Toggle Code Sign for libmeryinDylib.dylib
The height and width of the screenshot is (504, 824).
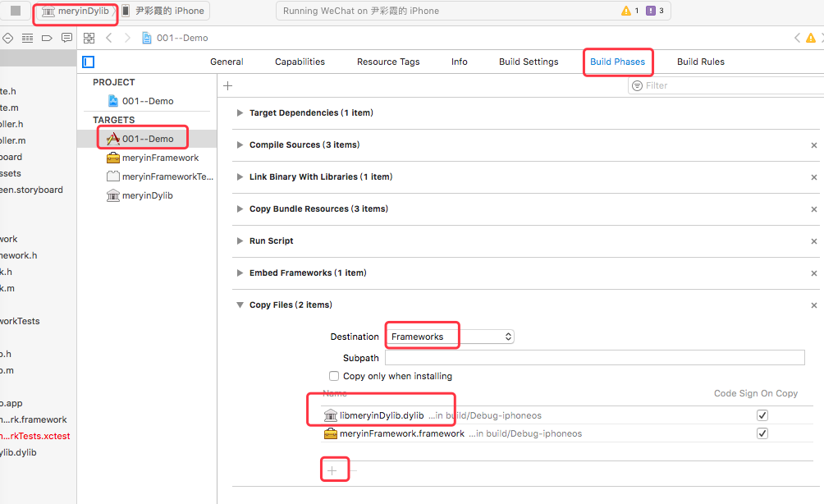point(762,415)
